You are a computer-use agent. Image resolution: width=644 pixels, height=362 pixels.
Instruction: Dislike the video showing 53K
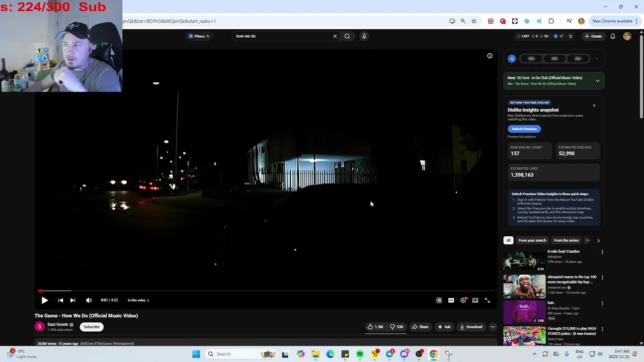click(396, 327)
